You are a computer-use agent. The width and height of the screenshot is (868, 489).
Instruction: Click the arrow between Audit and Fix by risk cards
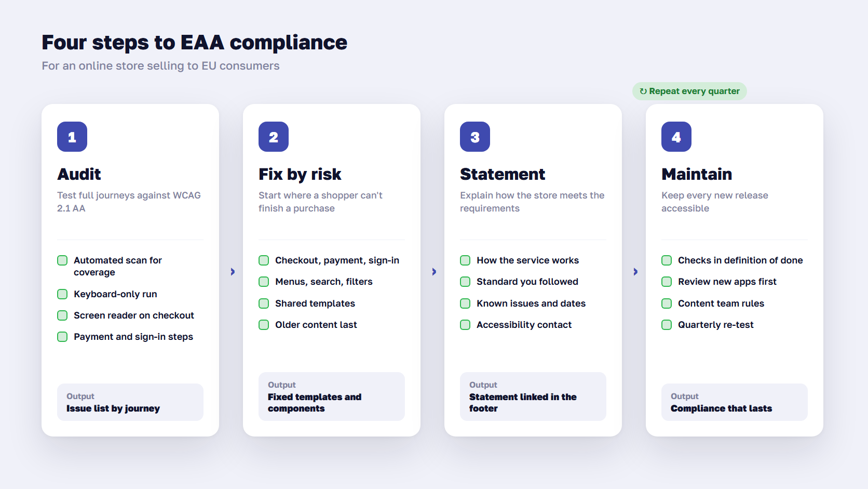point(233,272)
